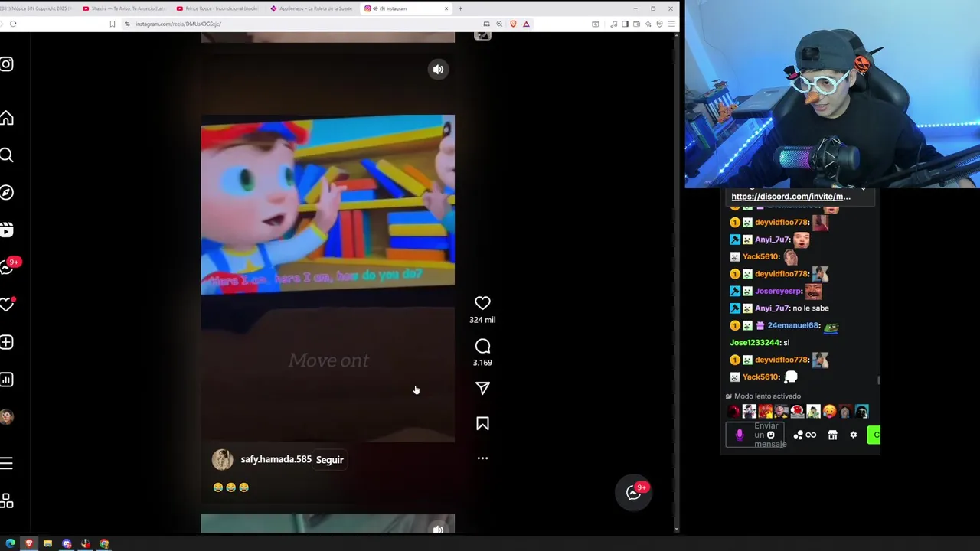Open Brave Shields lion icon
980x551 pixels.
[513, 24]
